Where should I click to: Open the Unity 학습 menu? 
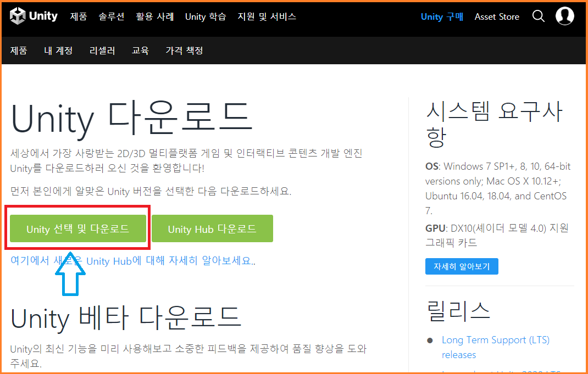coord(206,16)
